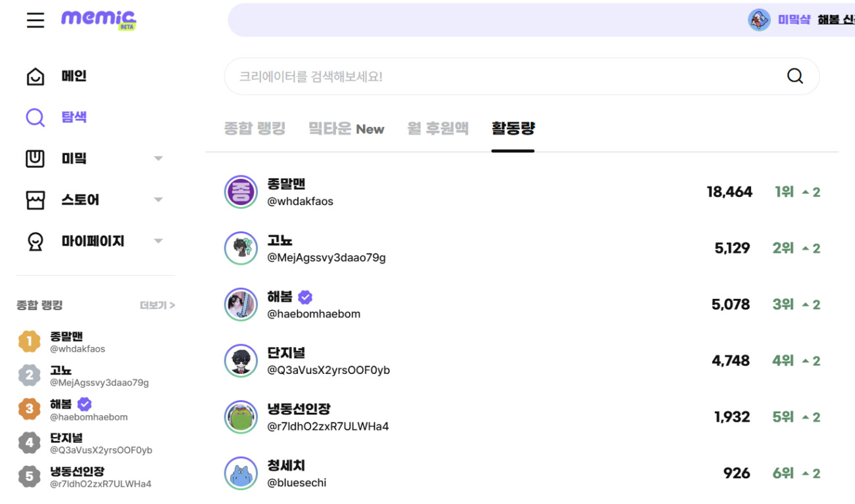Open 고뇨 profile avatar in activity list
Screen dimensions: 855x504
click(241, 248)
